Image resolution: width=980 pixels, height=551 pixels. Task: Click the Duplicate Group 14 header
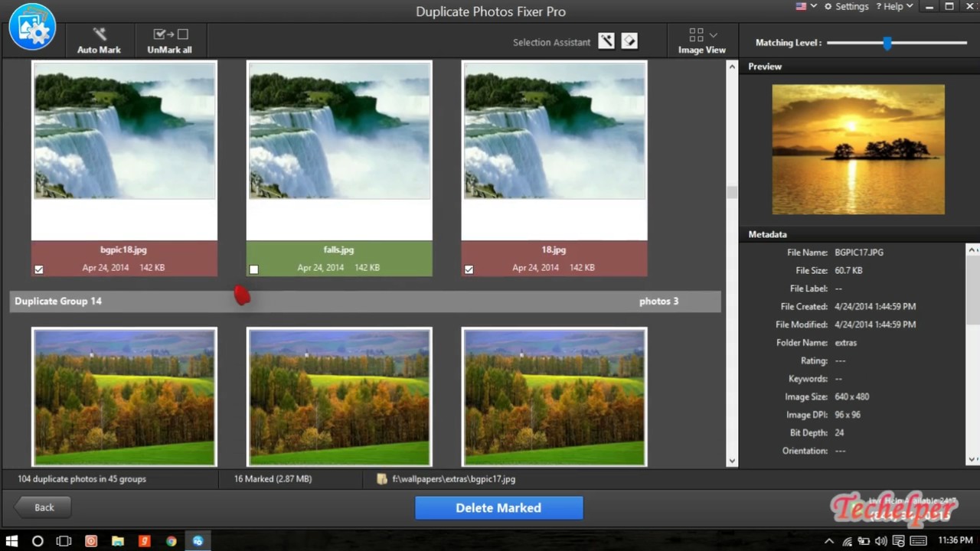(x=365, y=302)
